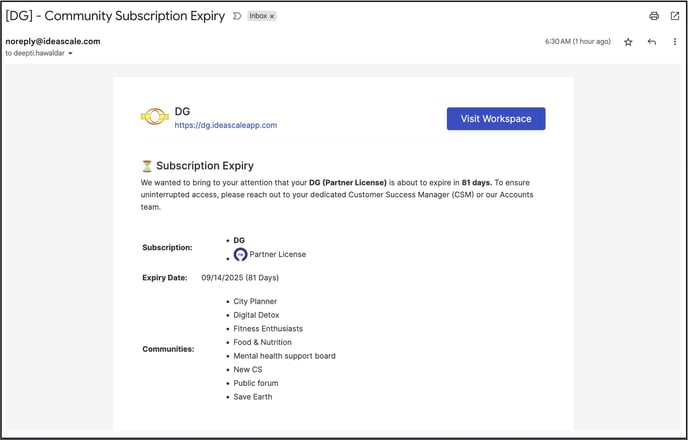The image size is (688, 440).
Task: Click the bold 'DG (Partner License)' in message
Action: click(x=348, y=182)
